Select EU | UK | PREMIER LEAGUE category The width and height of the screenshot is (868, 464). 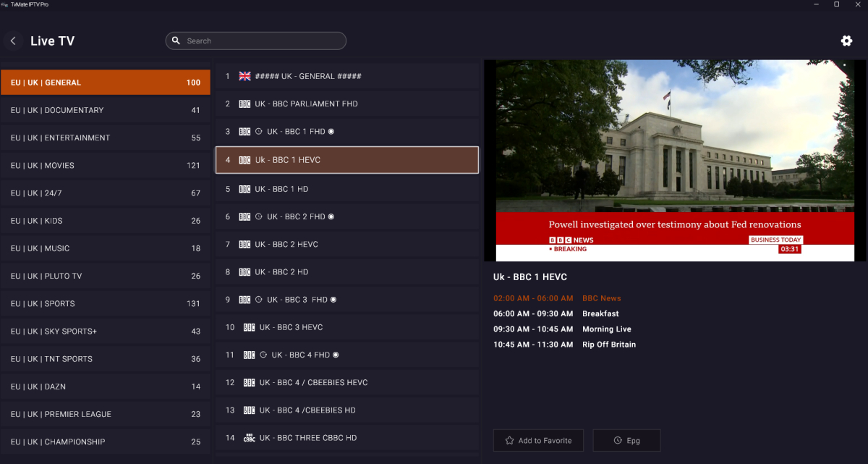click(x=106, y=415)
